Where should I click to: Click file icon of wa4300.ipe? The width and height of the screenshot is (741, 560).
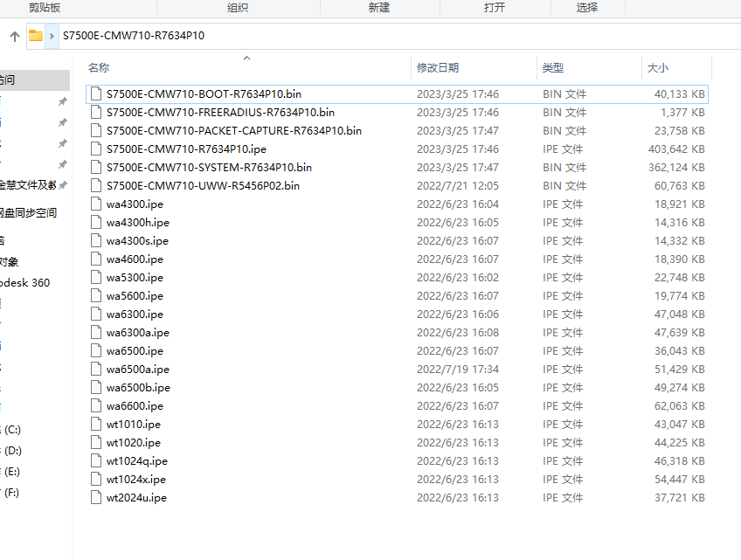coord(96,204)
